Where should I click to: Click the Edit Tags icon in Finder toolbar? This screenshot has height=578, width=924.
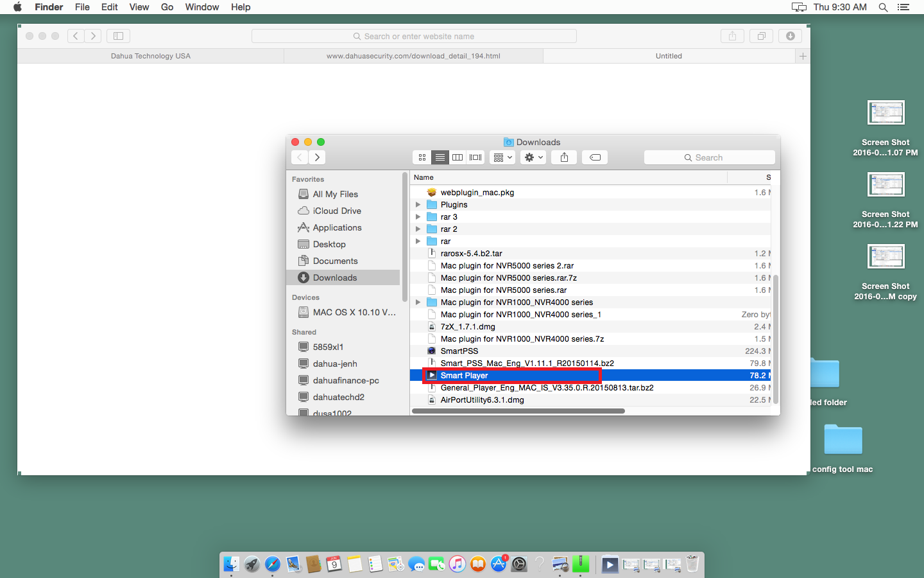[x=595, y=157]
